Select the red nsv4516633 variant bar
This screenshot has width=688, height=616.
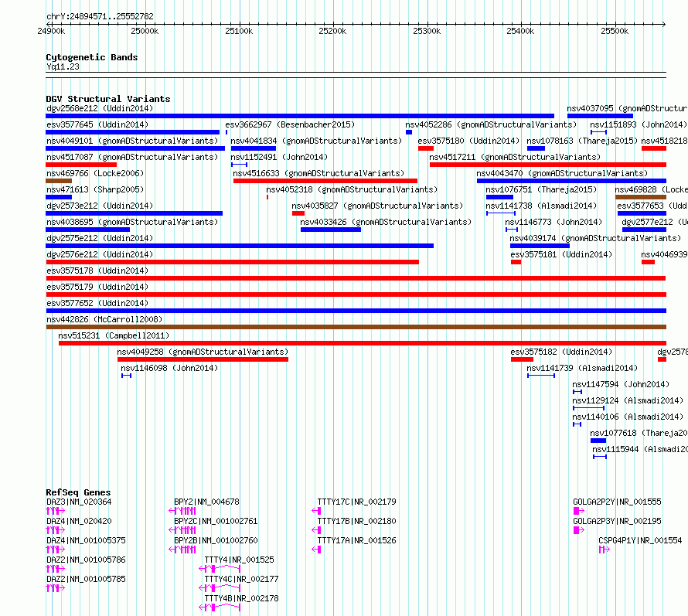(x=325, y=181)
